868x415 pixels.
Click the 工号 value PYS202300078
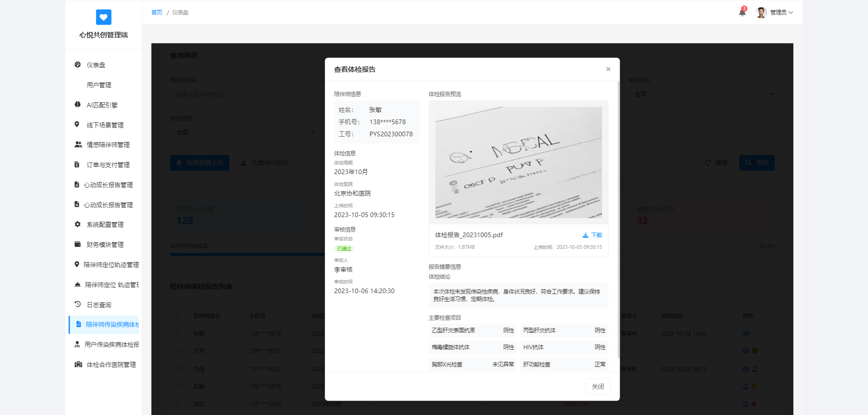click(391, 134)
